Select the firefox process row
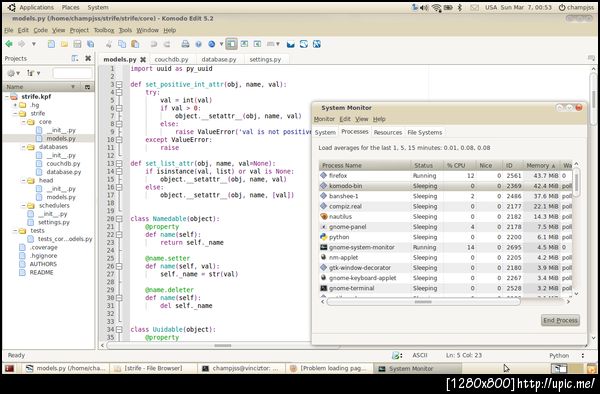The width and height of the screenshot is (600, 394). click(x=446, y=176)
